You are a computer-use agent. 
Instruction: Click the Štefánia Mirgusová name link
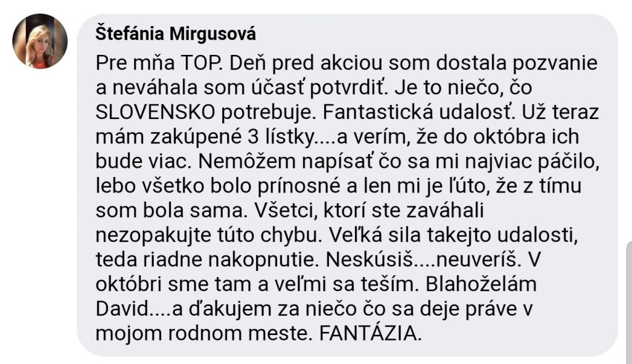175,34
